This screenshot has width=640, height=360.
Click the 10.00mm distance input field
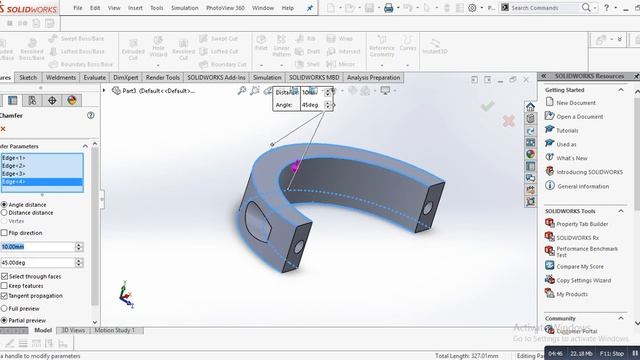click(x=38, y=247)
